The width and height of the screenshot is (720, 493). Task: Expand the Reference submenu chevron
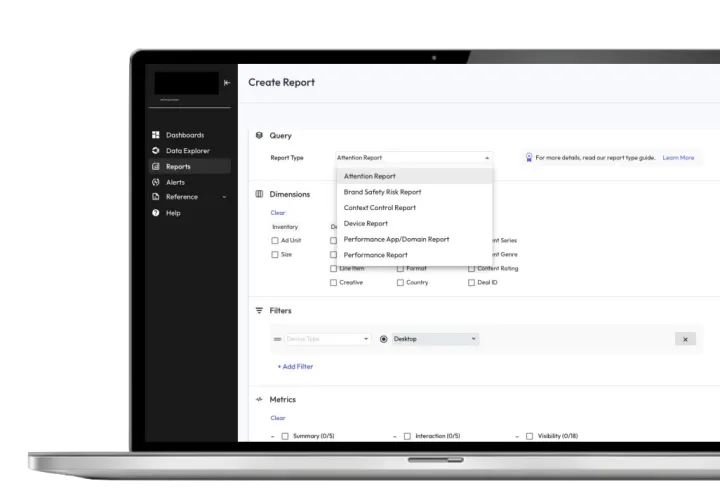[225, 197]
